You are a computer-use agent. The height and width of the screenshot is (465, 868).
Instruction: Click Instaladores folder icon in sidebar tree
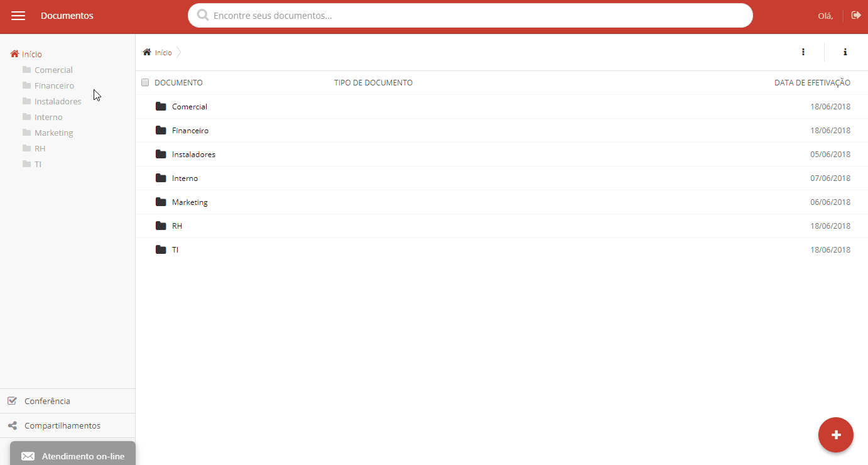(x=26, y=101)
